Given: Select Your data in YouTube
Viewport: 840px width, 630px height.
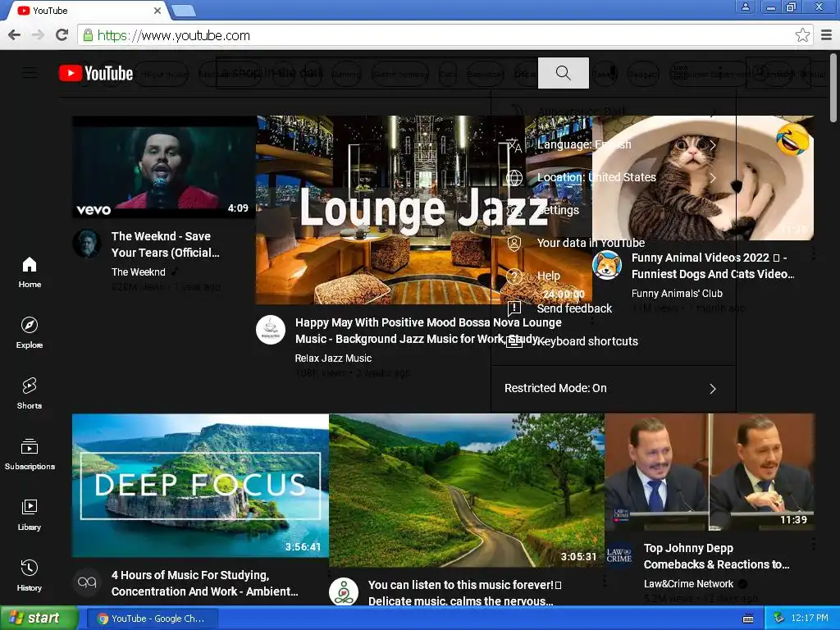Looking at the screenshot, I should (614, 243).
